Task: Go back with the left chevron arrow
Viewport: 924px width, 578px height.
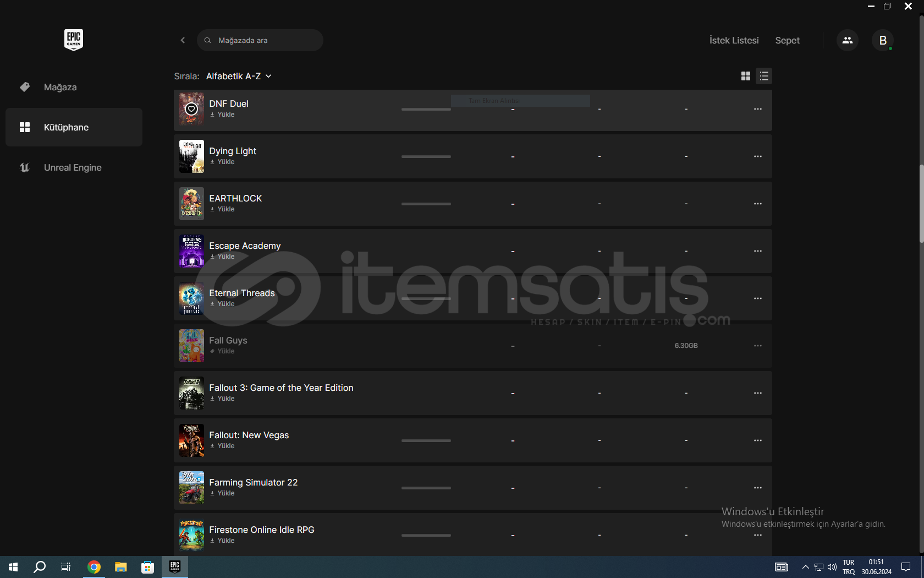Action: [x=183, y=40]
